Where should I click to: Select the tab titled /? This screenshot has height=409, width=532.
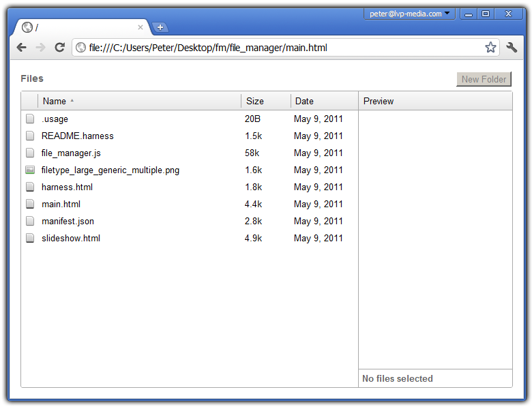point(81,27)
